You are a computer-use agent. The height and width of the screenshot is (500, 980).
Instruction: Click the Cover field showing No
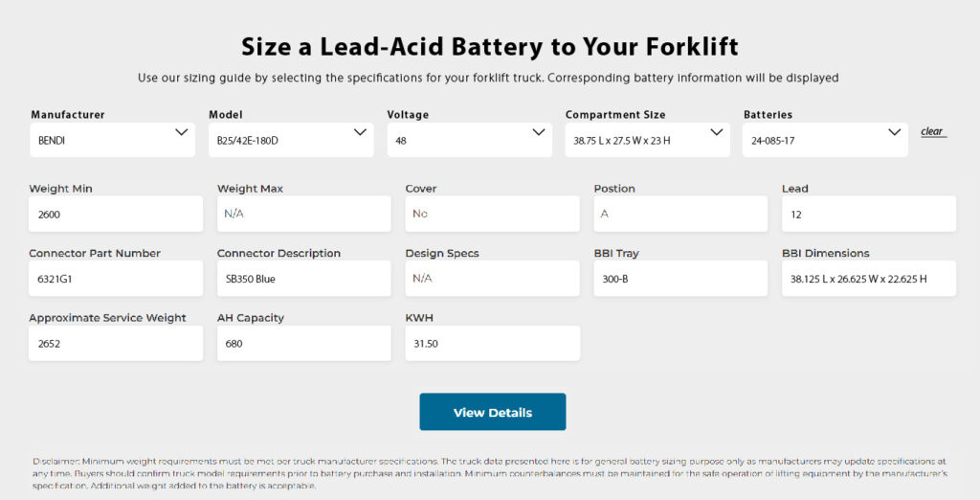[492, 215]
